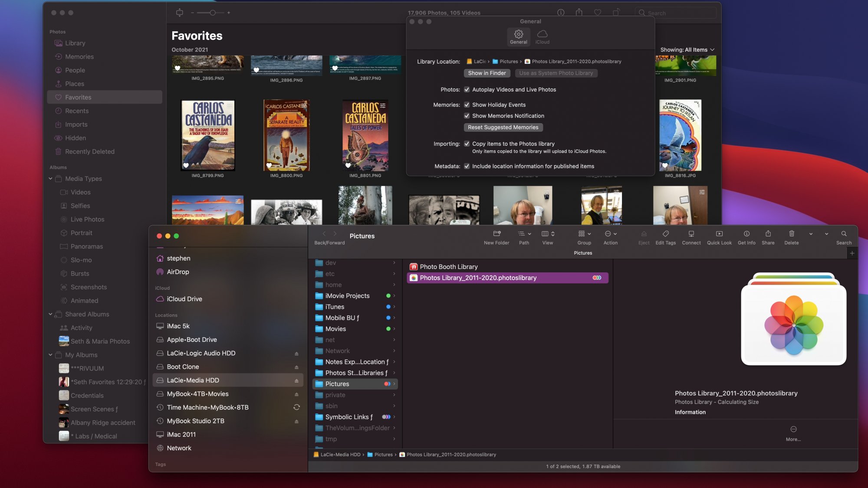Click the Edit Tags icon in Finder
This screenshot has height=488, width=868.
pyautogui.click(x=665, y=234)
